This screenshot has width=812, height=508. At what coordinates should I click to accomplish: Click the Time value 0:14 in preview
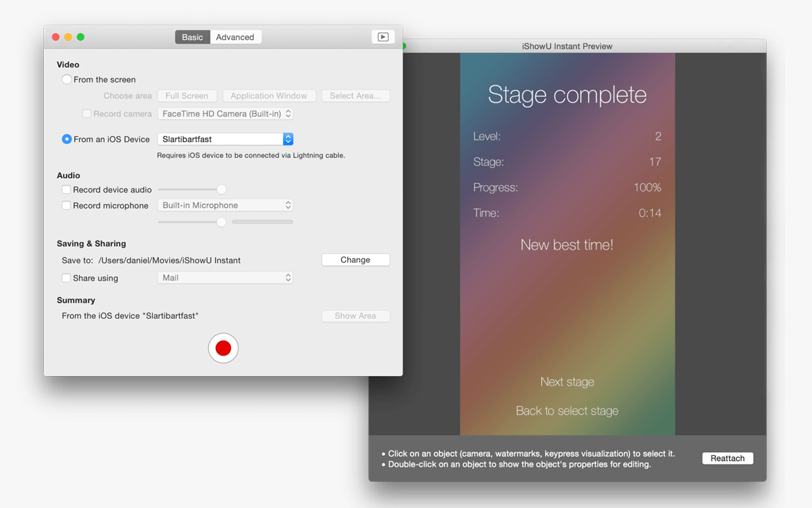point(650,213)
